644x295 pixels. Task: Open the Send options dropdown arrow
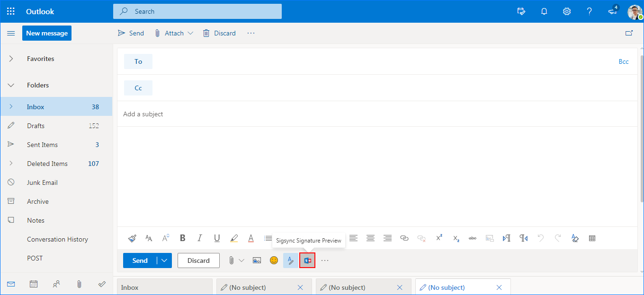164,260
